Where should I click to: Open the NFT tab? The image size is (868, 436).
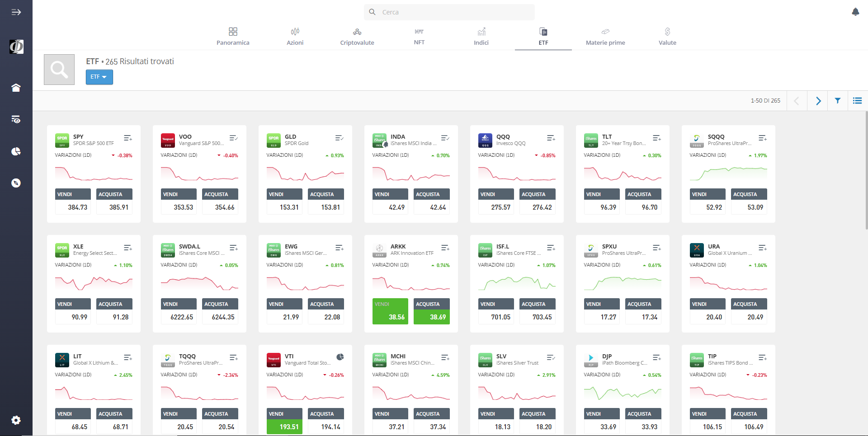point(419,37)
